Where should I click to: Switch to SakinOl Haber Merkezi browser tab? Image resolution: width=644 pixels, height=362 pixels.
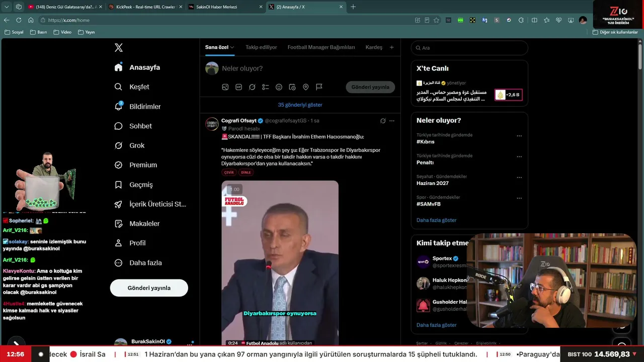pos(225,7)
